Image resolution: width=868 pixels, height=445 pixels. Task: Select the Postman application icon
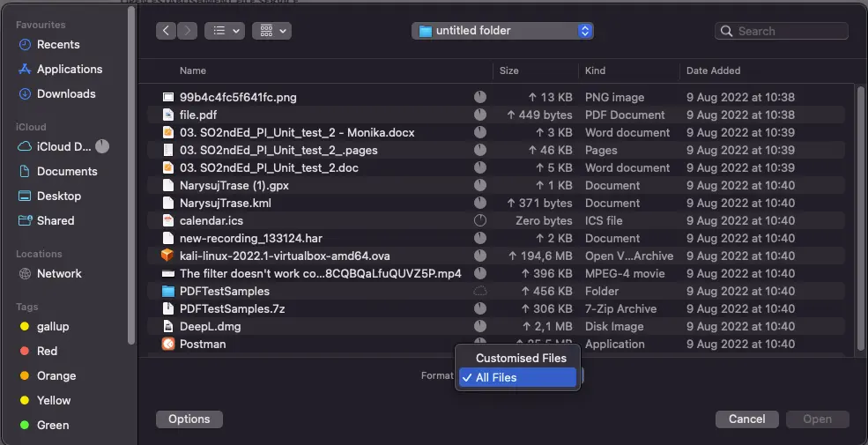pos(167,345)
